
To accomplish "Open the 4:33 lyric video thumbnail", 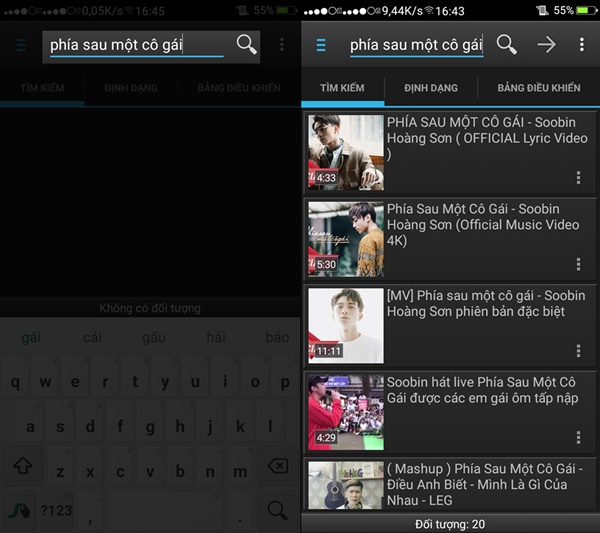I will click(x=345, y=153).
